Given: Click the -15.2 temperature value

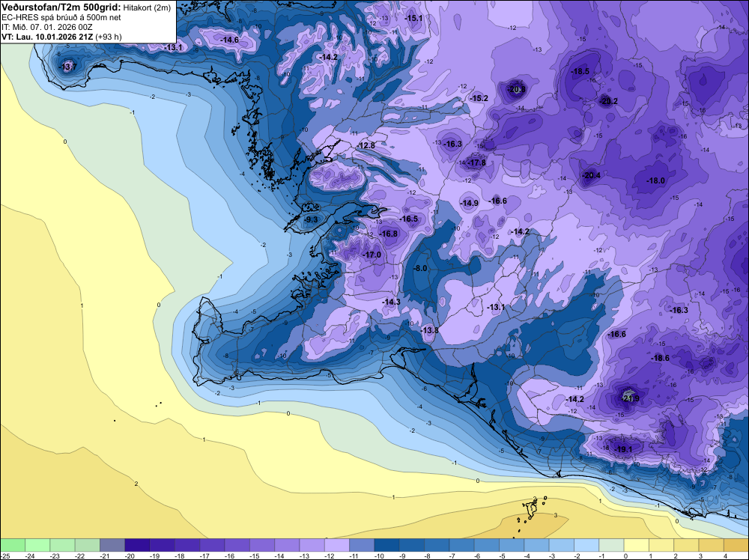Looking at the screenshot, I should coord(479,98).
